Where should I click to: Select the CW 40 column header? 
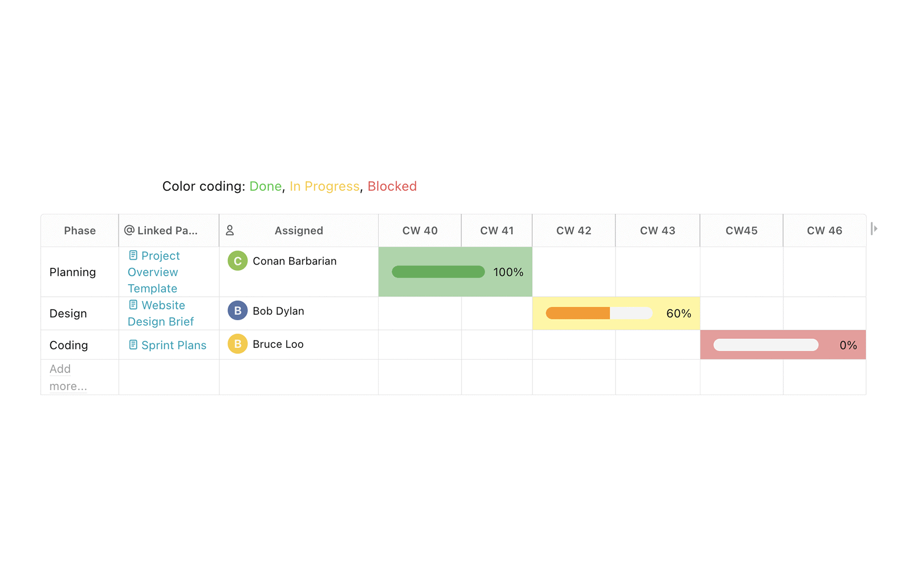420,230
